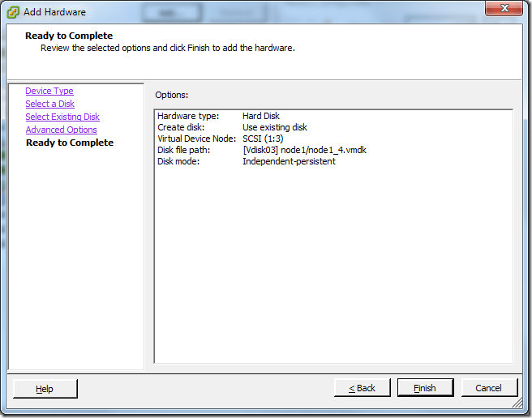Click the 'Create disk:' label
Image resolution: width=532 pixels, height=418 pixels.
pyautogui.click(x=181, y=127)
